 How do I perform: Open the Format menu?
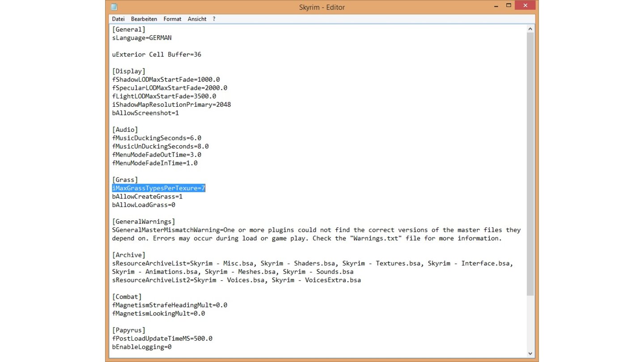[x=172, y=19]
